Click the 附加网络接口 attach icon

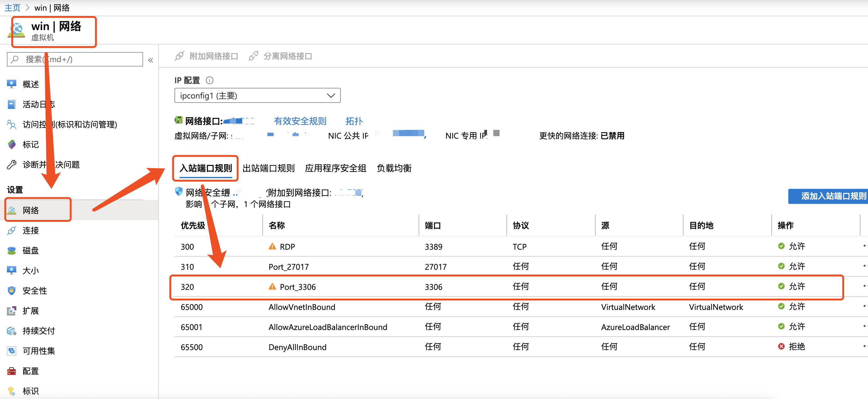(179, 56)
